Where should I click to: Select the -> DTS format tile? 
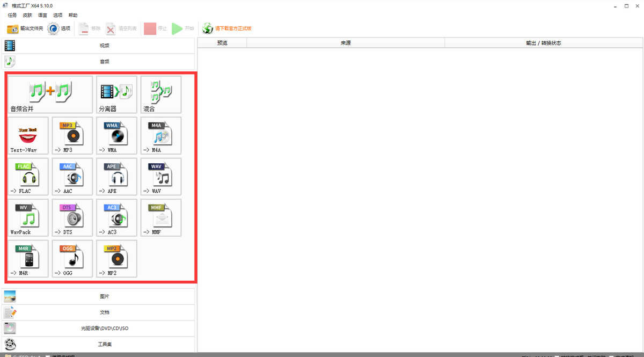[x=72, y=218]
